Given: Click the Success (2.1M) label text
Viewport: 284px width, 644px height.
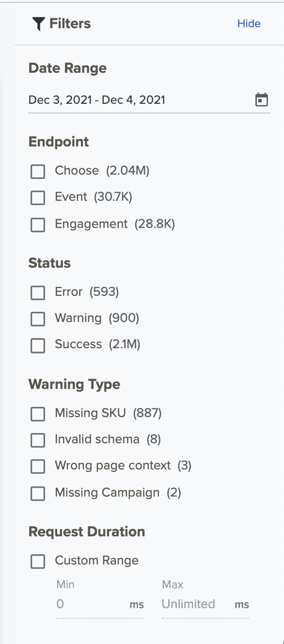Looking at the screenshot, I should click(x=97, y=344).
